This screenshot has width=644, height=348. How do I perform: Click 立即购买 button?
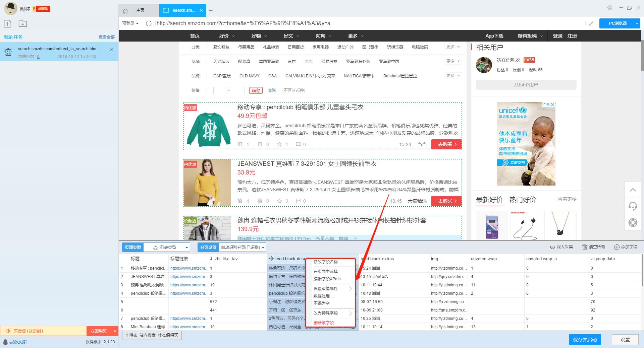point(99,331)
